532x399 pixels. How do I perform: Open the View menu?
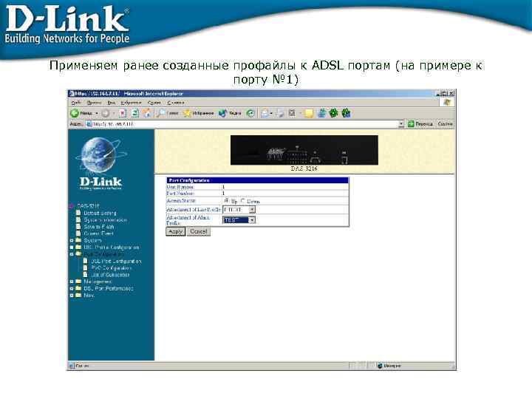pyautogui.click(x=112, y=103)
